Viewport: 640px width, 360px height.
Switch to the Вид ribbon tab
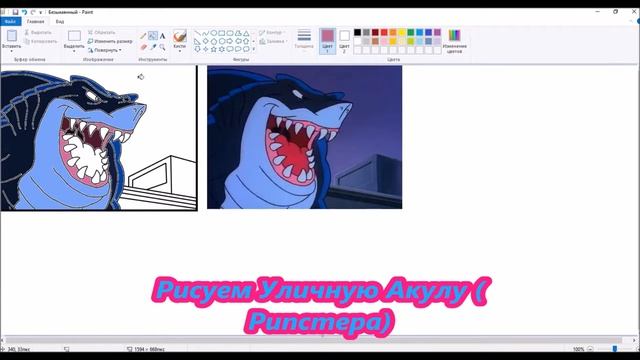tap(60, 22)
